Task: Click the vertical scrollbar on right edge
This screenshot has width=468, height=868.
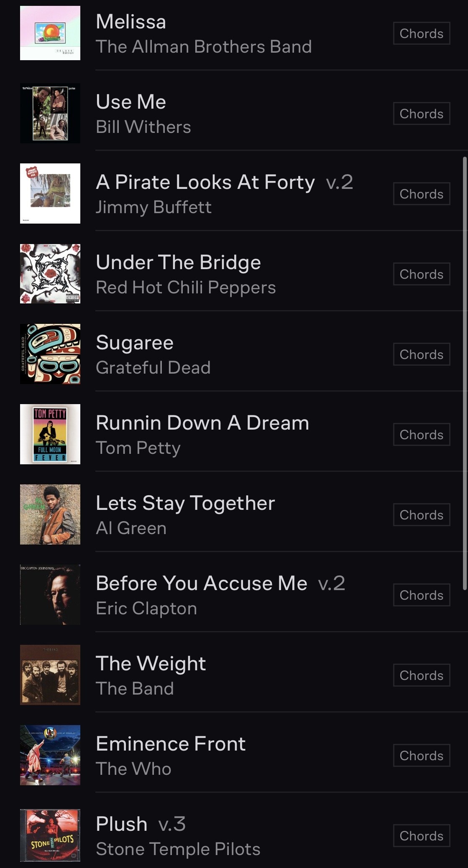Action: [465, 373]
